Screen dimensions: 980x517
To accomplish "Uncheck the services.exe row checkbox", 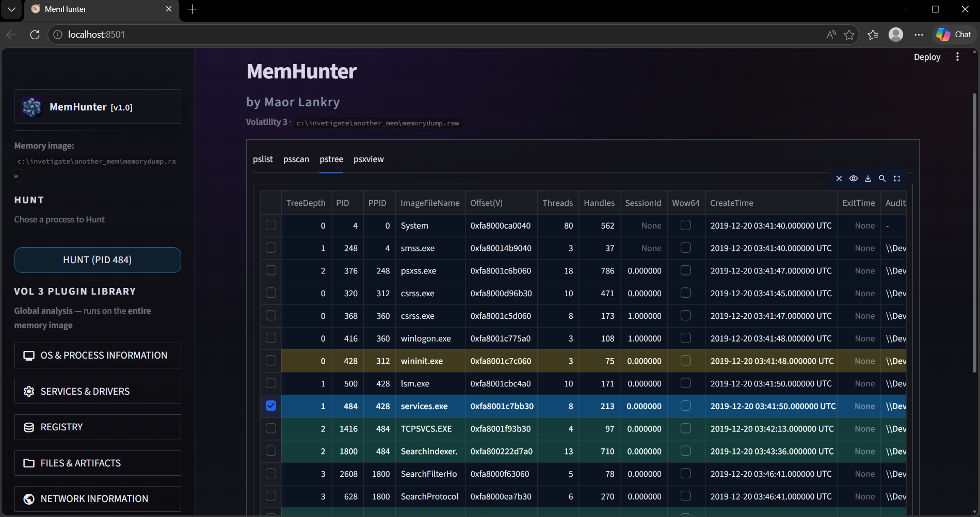I will pyautogui.click(x=271, y=406).
